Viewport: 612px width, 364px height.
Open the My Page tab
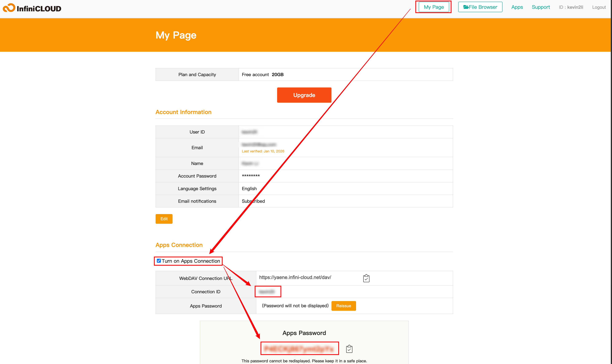point(433,7)
